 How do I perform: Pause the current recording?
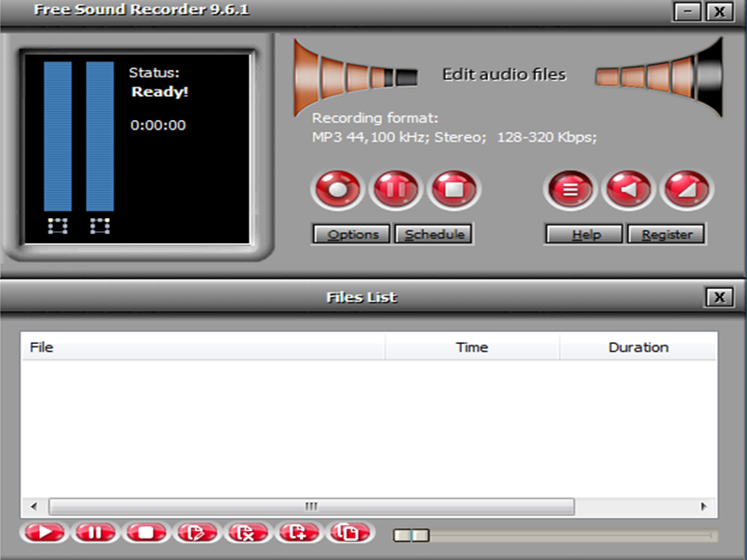[x=394, y=188]
